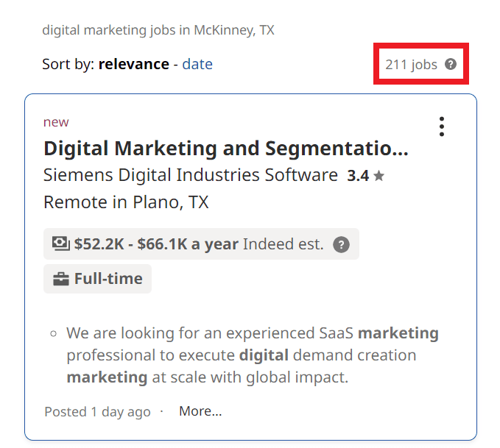
Task: Click the 211 jobs count text
Action: 411,65
